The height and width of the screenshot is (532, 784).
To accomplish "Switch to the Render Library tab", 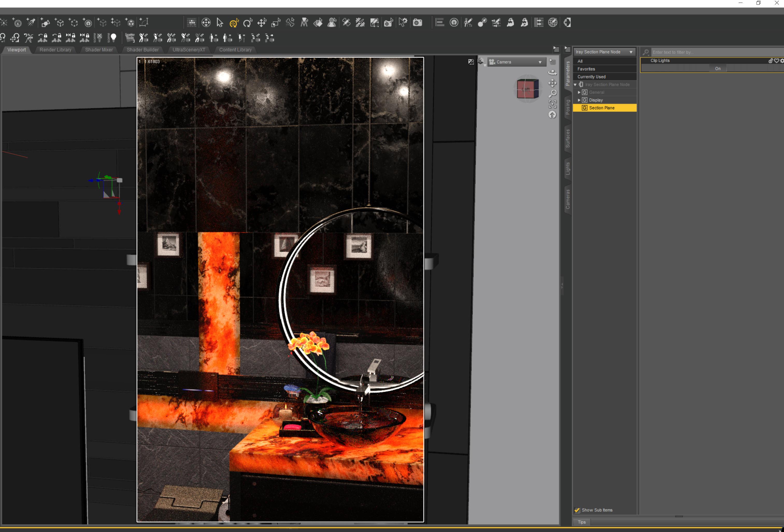I will 55,49.
